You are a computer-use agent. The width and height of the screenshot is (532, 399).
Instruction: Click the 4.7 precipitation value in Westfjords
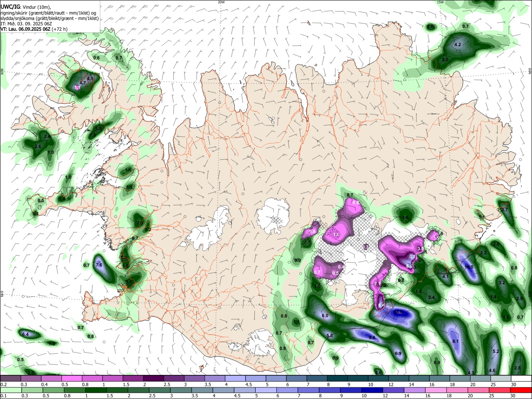pyautogui.click(x=83, y=83)
